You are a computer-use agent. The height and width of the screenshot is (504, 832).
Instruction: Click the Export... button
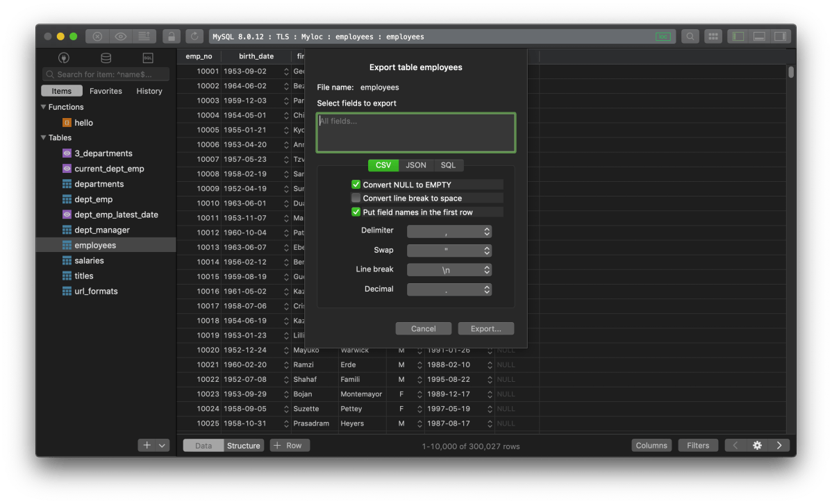pyautogui.click(x=486, y=329)
